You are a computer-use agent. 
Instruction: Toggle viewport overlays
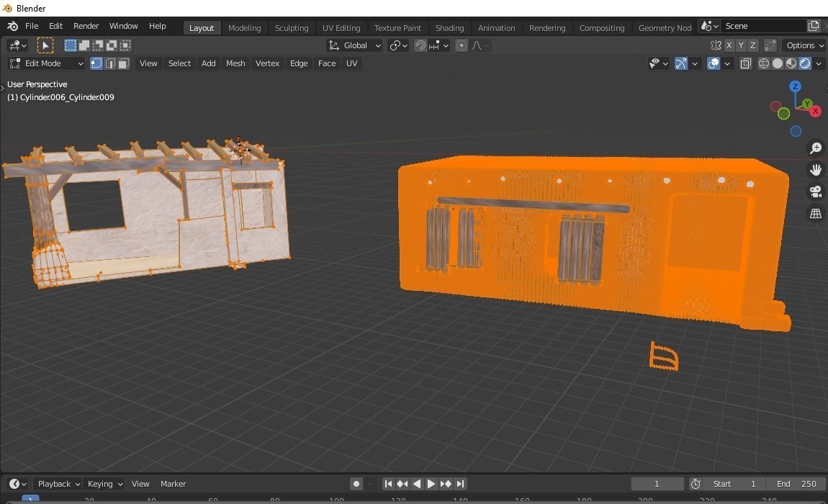point(714,63)
